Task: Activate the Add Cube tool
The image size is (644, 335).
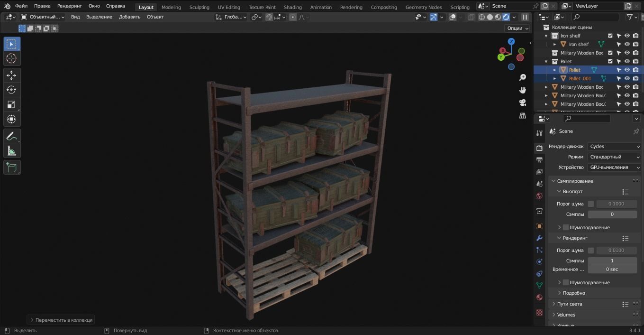Action: coord(12,167)
